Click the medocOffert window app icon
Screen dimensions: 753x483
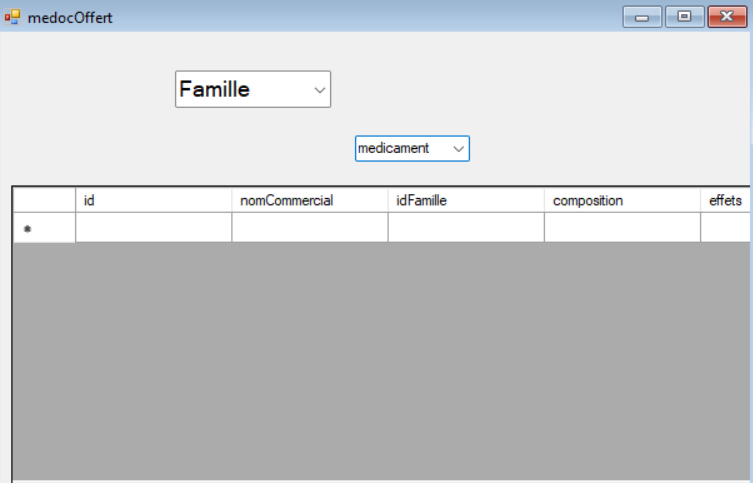point(12,17)
